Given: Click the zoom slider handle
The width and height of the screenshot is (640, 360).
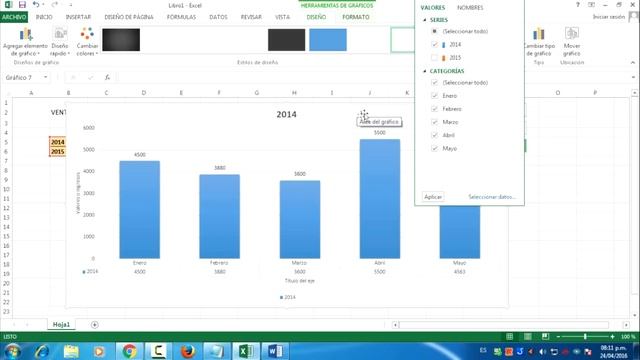Looking at the screenshot, I should [585, 336].
